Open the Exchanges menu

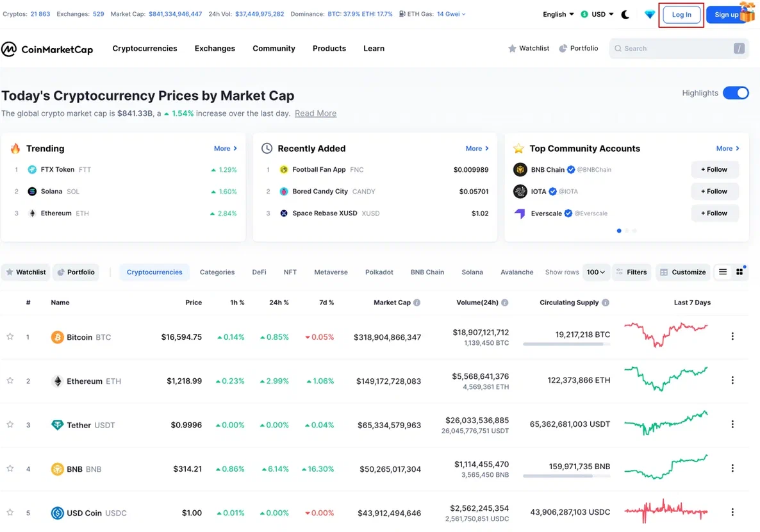click(x=215, y=49)
